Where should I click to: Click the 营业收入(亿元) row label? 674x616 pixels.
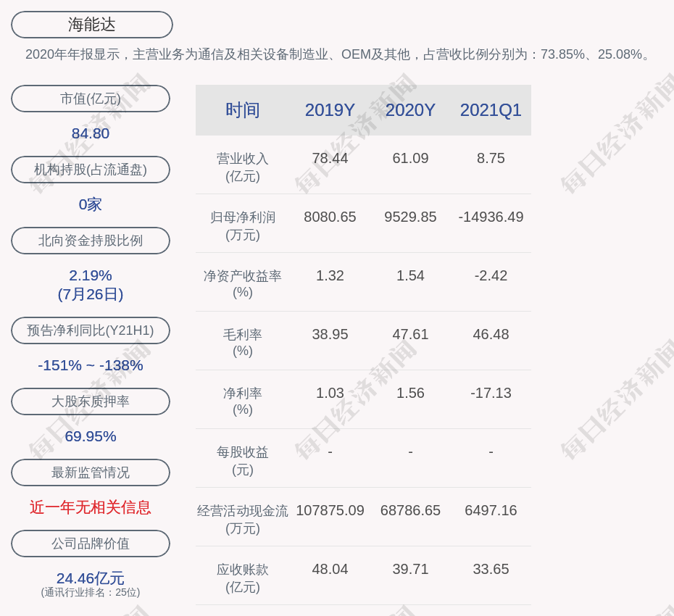pos(243,167)
